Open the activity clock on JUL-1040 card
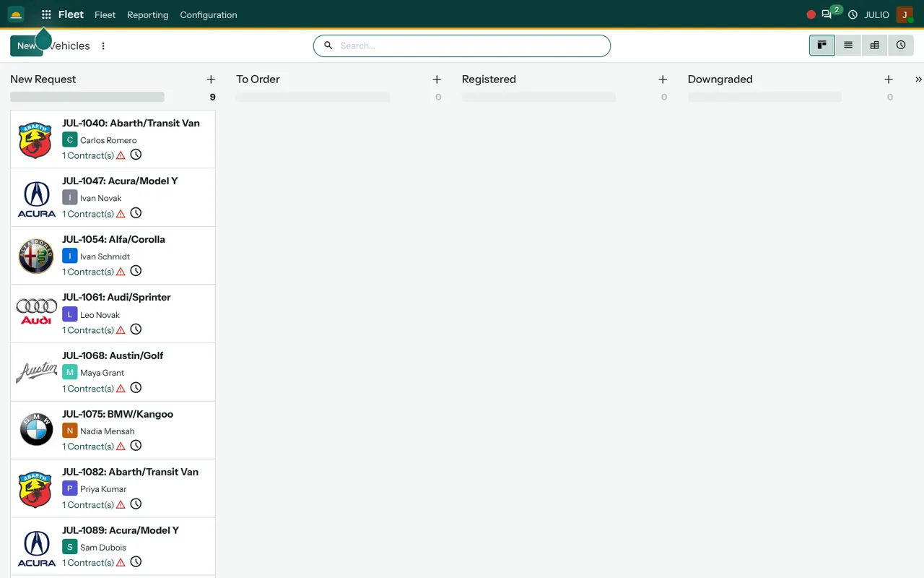This screenshot has height=578, width=924. [136, 155]
